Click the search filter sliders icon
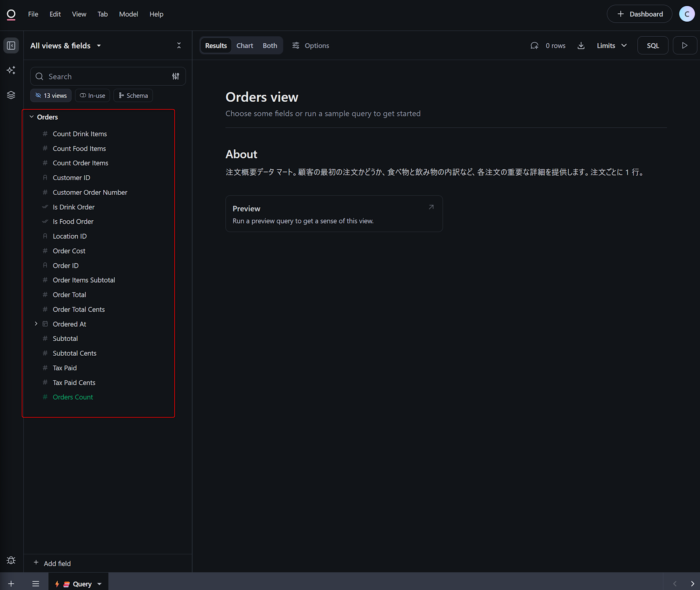Screen dimensions: 700x590 176,76
